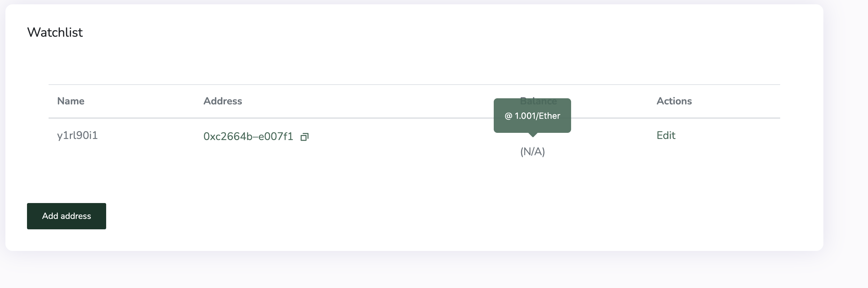Tap the clipboard icon after the wallet address
868x288 pixels.
304,137
